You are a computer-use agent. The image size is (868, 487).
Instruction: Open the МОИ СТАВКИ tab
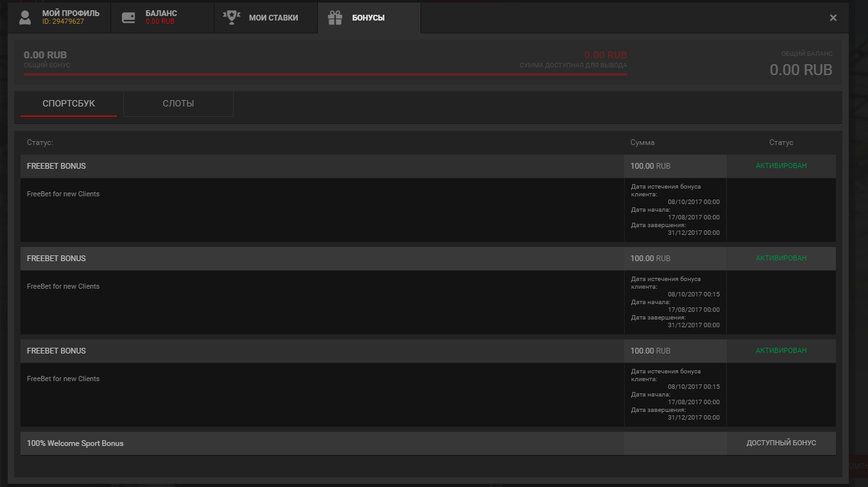(266, 17)
